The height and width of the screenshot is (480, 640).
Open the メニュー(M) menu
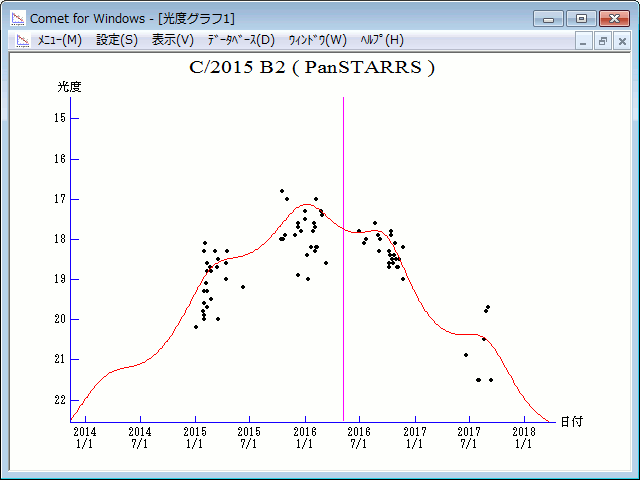(59, 40)
